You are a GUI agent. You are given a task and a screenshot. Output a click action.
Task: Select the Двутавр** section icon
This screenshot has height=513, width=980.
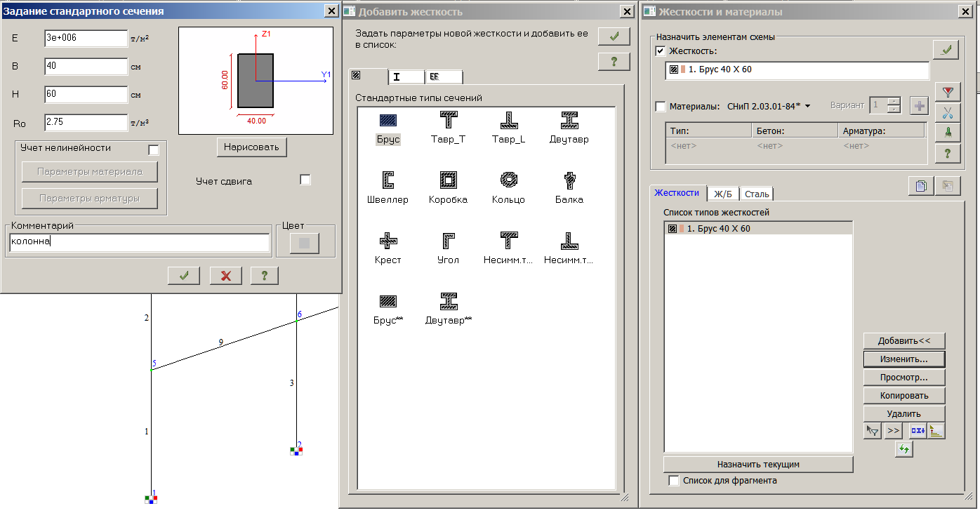pos(448,301)
